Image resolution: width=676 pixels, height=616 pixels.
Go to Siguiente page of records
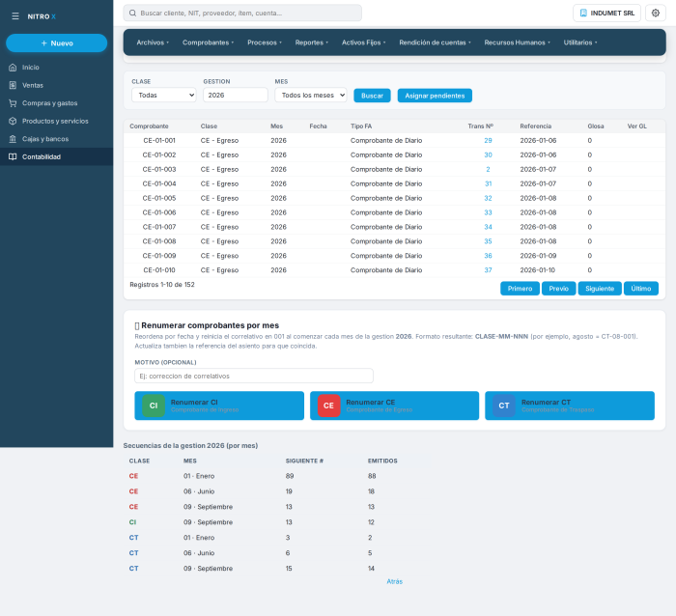click(600, 289)
